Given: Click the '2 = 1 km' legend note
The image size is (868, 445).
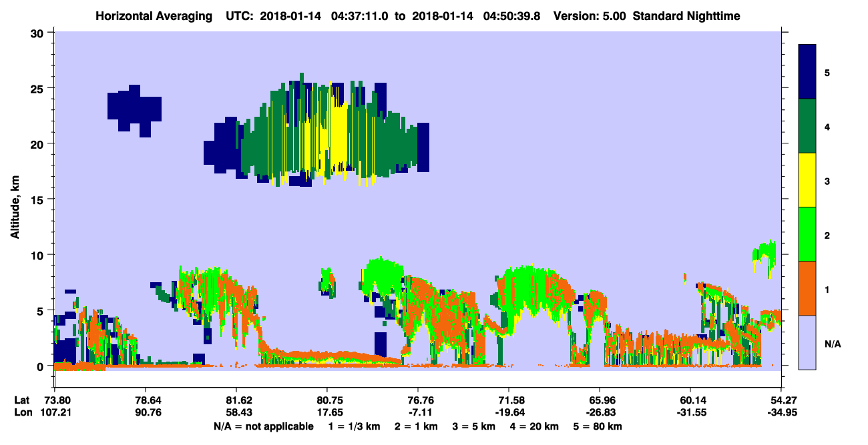Looking at the screenshot, I should (x=417, y=426).
